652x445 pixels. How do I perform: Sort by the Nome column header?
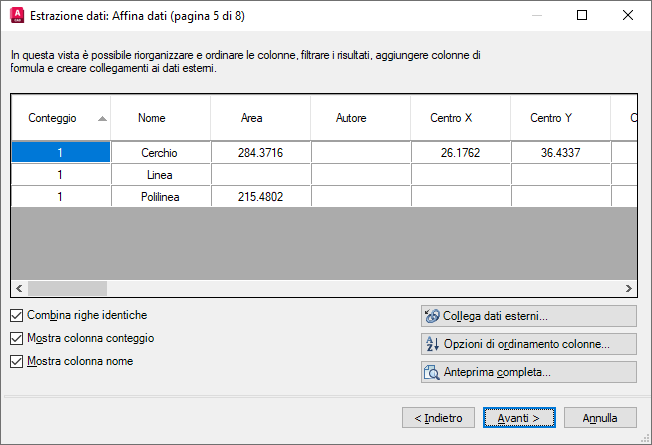pyautogui.click(x=152, y=118)
